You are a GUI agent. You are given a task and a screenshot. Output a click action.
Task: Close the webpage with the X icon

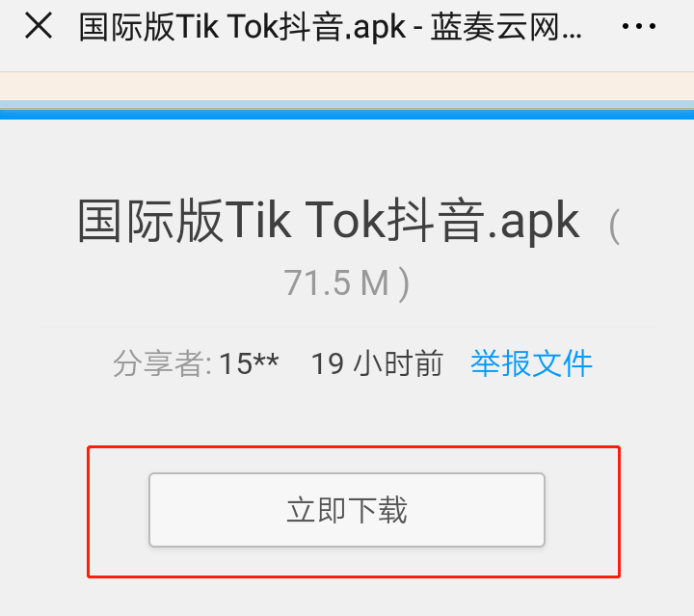39,26
